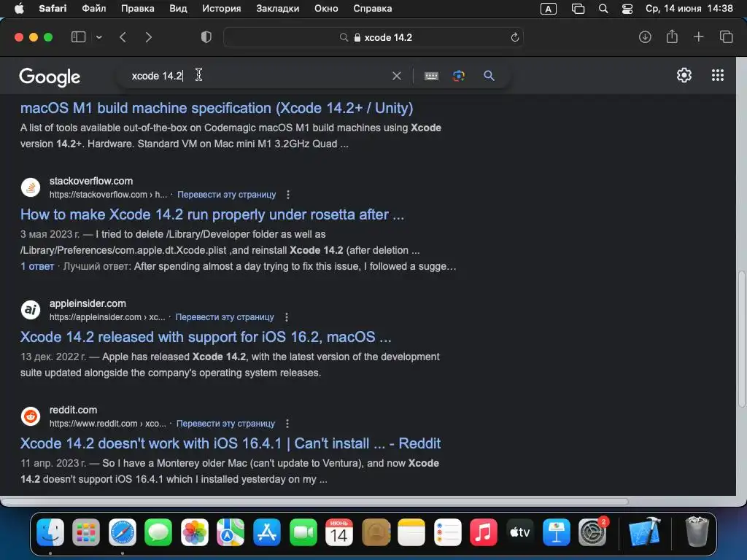This screenshot has height=560, width=747.
Task: Open the privacy report shield icon
Action: coord(206,37)
